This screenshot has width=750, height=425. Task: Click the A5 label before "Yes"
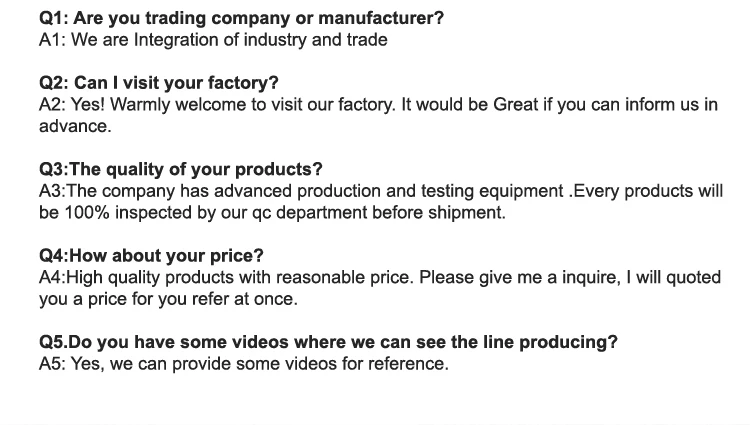pos(52,364)
